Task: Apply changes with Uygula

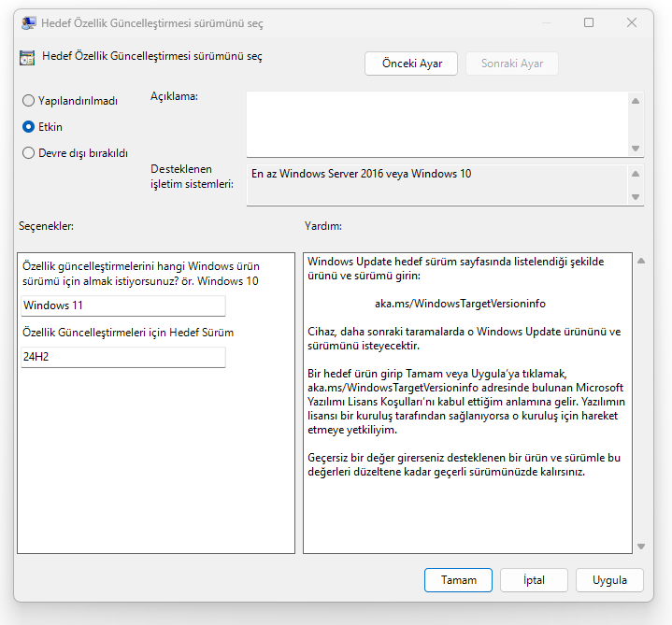Action: 609,580
